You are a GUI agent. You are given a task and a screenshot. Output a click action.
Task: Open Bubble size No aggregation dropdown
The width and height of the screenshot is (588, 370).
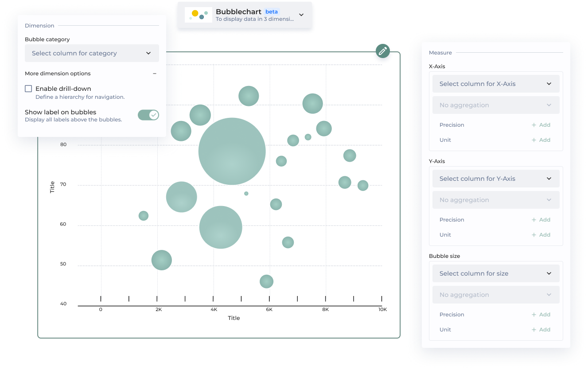click(x=495, y=295)
